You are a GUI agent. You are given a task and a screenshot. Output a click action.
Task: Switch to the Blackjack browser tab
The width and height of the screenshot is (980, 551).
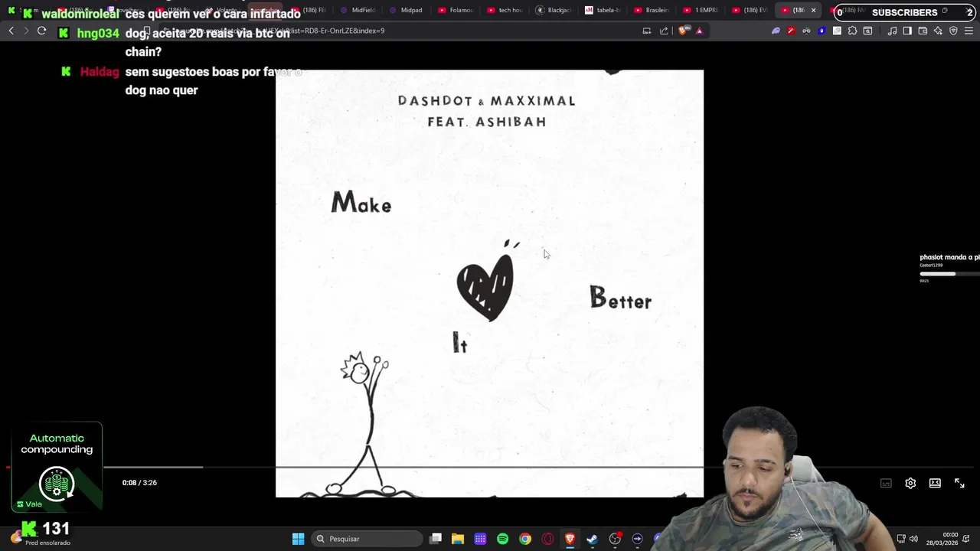point(554,10)
